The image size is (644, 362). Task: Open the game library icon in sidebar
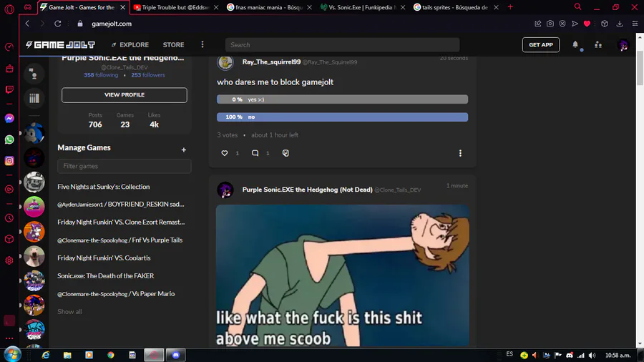click(x=34, y=98)
